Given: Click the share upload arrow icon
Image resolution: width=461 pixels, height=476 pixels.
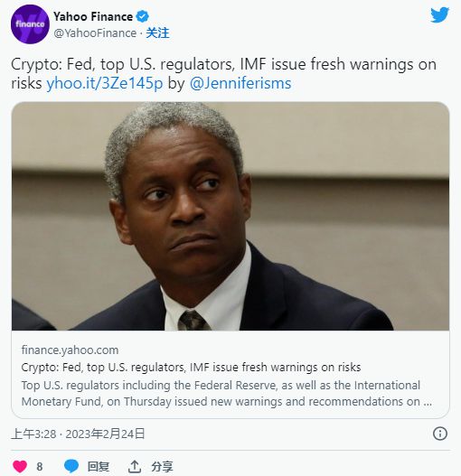Looking at the screenshot, I should 135,466.
